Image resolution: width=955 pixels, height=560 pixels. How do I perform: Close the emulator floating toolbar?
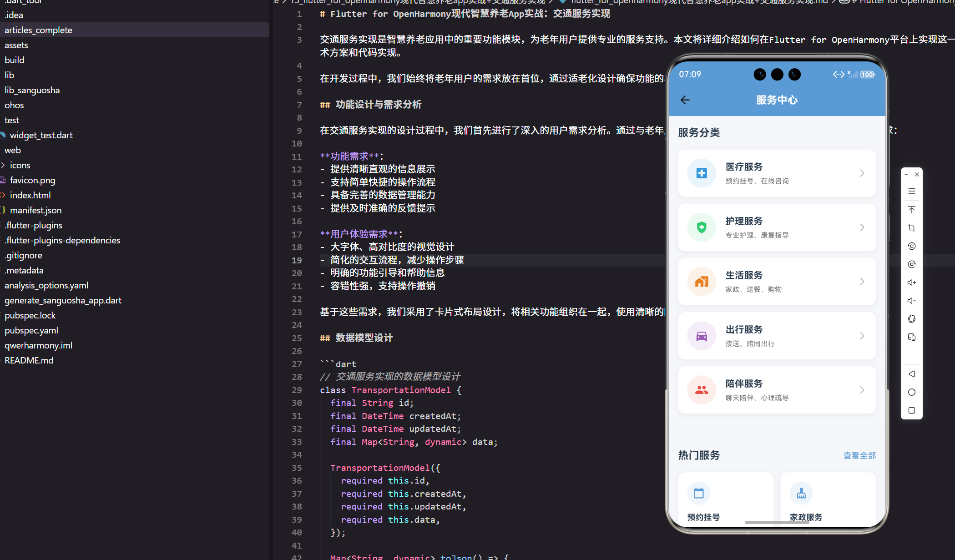click(917, 175)
